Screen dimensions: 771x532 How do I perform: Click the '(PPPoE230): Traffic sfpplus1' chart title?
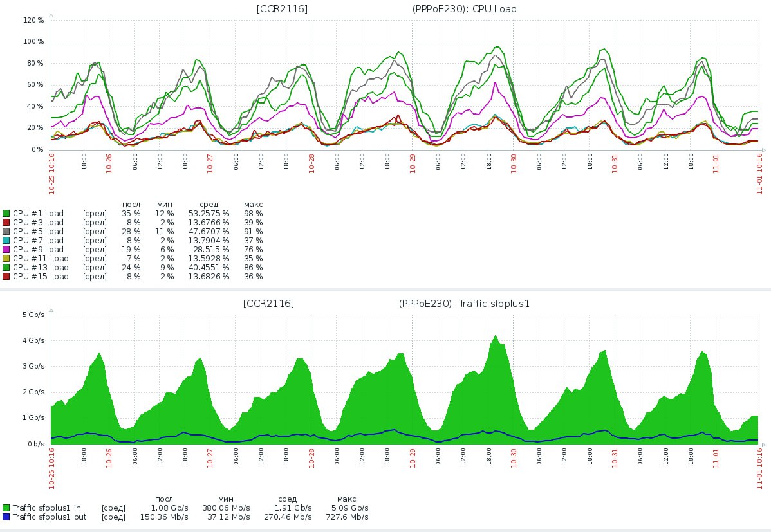[x=464, y=304]
